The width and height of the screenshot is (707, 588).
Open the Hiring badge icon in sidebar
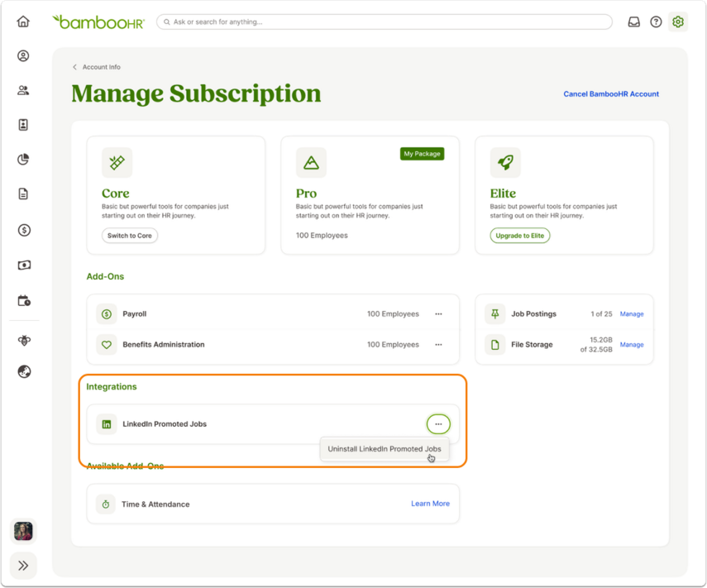[x=23, y=125]
